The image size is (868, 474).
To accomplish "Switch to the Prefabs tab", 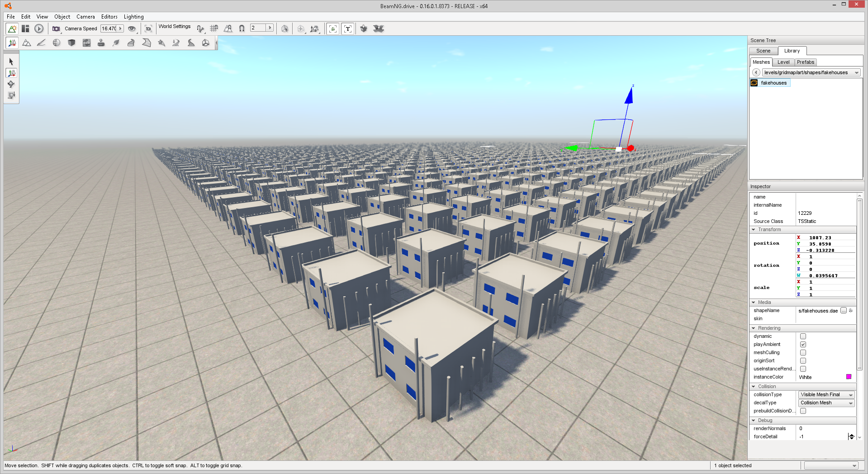I will click(806, 62).
